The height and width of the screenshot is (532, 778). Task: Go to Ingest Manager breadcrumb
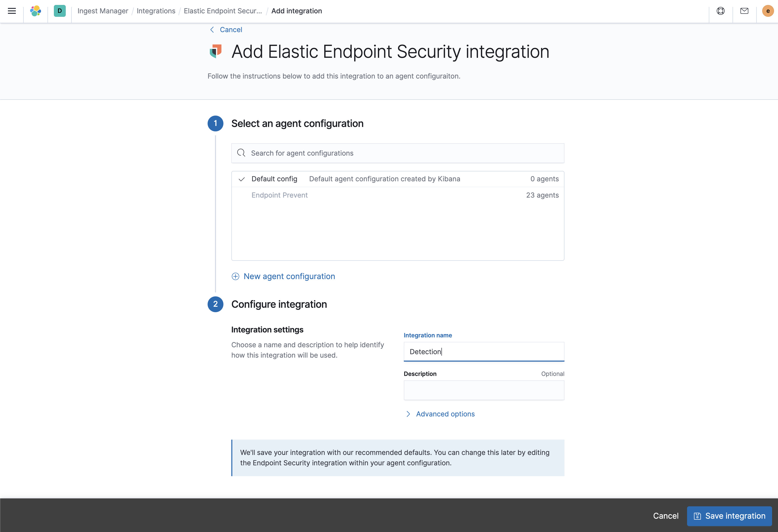103,11
